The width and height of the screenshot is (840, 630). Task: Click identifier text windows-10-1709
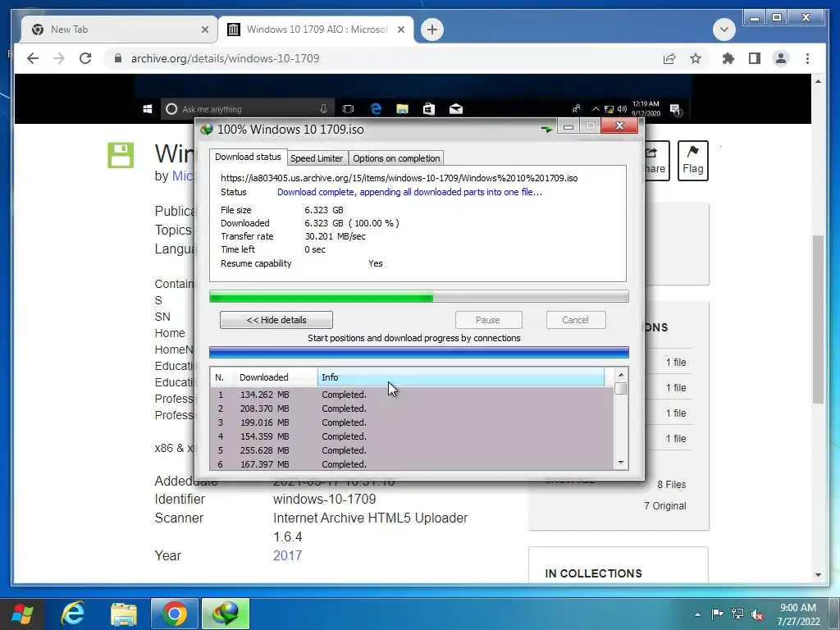pyautogui.click(x=324, y=499)
